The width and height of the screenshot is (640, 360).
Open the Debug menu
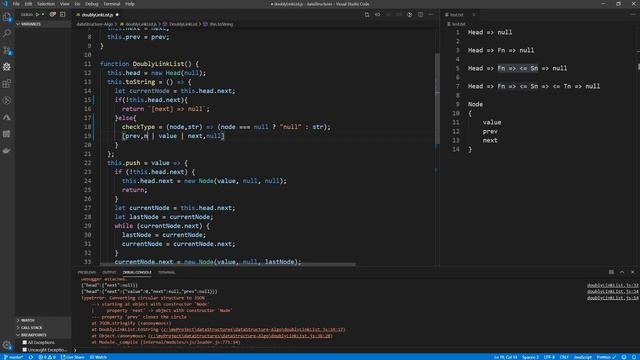pyautogui.click(x=91, y=4)
